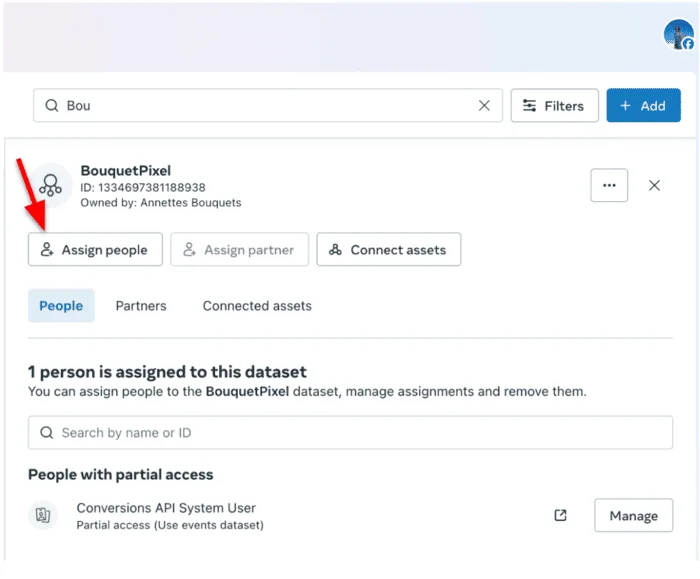Image resolution: width=700 pixels, height=579 pixels.
Task: Close the BouquetPixel details panel
Action: point(654,185)
